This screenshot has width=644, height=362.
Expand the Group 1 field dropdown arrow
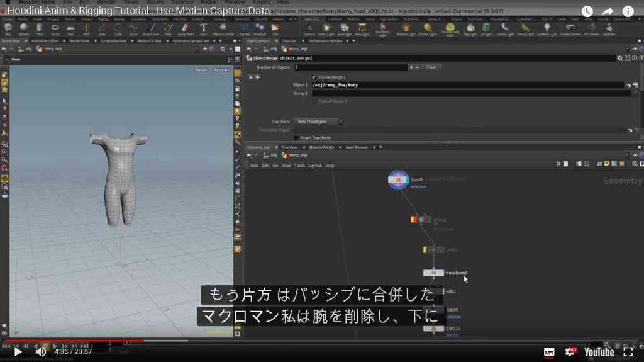click(x=635, y=93)
